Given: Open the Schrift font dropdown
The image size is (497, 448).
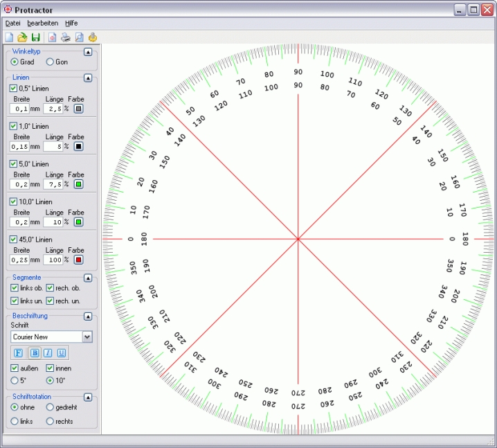Looking at the screenshot, I should (x=87, y=337).
